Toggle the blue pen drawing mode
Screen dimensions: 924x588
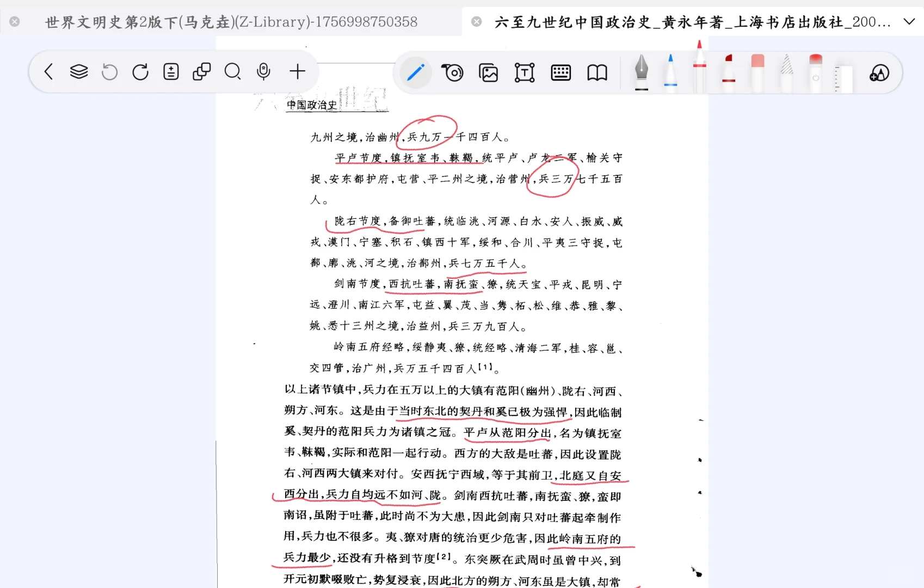tap(416, 72)
